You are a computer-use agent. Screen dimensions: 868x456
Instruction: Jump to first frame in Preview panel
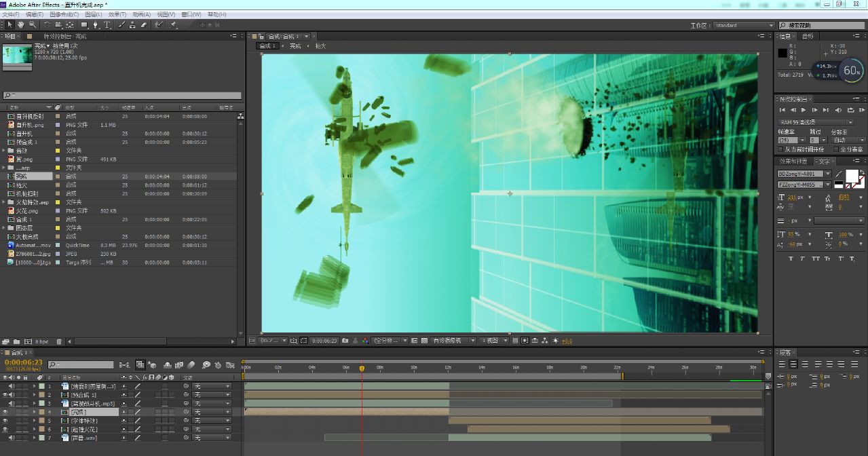click(x=782, y=110)
